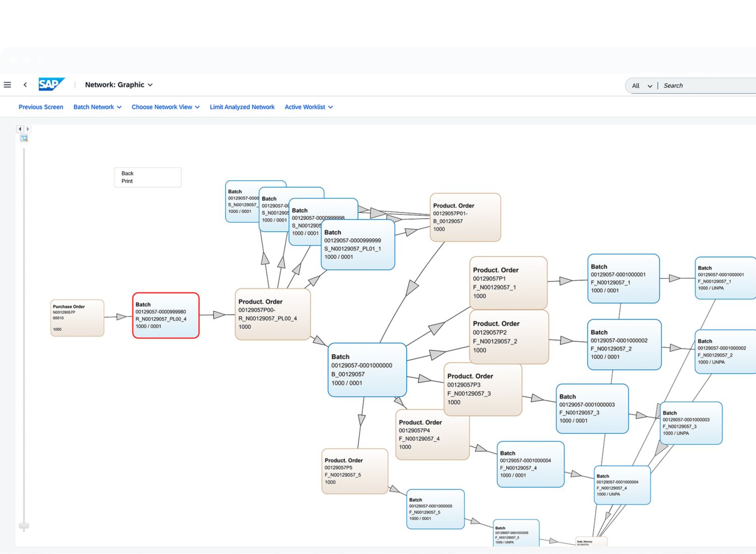The width and height of the screenshot is (756, 554).
Task: Select the red-outlined Batch node R_N00129057_PL00_4
Action: (x=166, y=315)
